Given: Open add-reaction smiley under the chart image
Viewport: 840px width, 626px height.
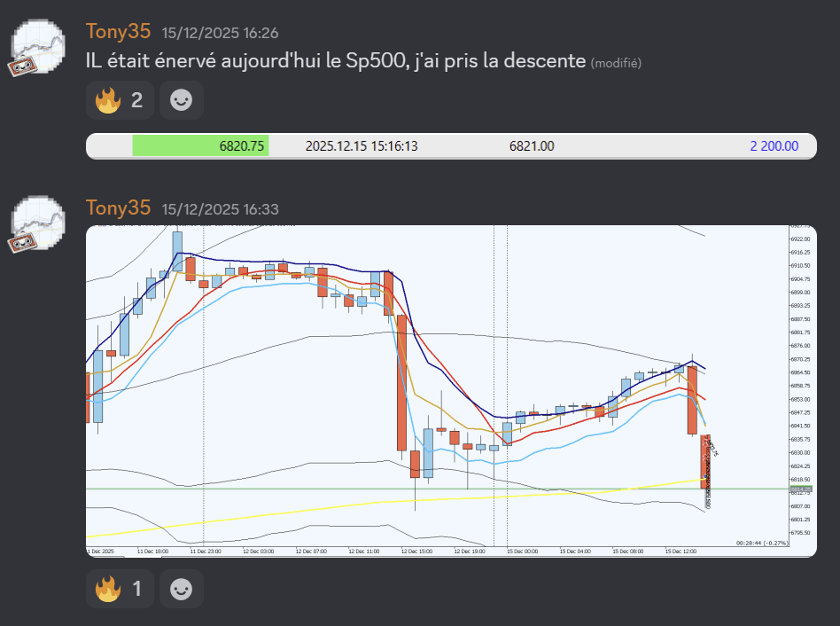Looking at the screenshot, I should pyautogui.click(x=181, y=589).
